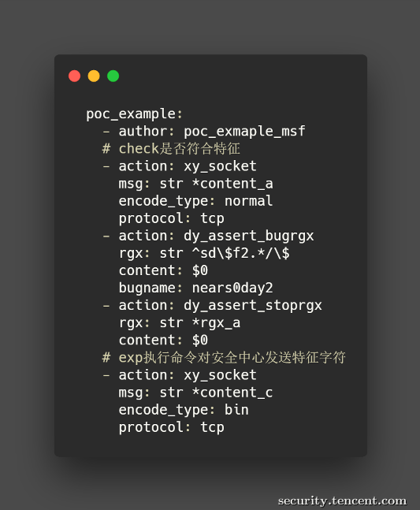Click the first protocol: tcp line
Screen dimensions: 420x510
click(171, 218)
